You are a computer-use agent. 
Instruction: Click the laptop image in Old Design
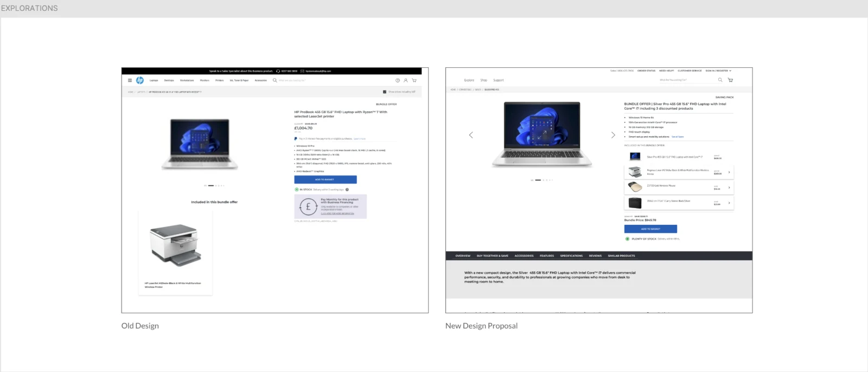(x=200, y=144)
